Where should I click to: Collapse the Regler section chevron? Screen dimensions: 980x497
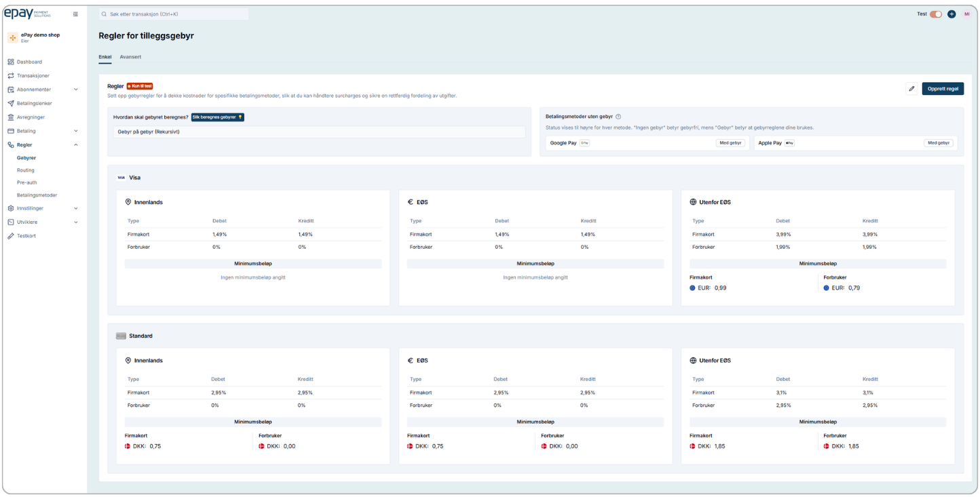click(75, 145)
